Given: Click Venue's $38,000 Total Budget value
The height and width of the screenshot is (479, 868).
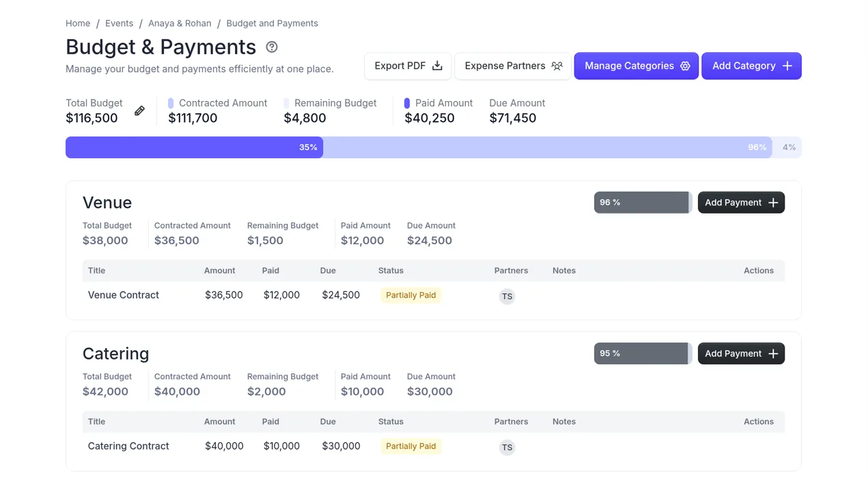Looking at the screenshot, I should pyautogui.click(x=105, y=240).
